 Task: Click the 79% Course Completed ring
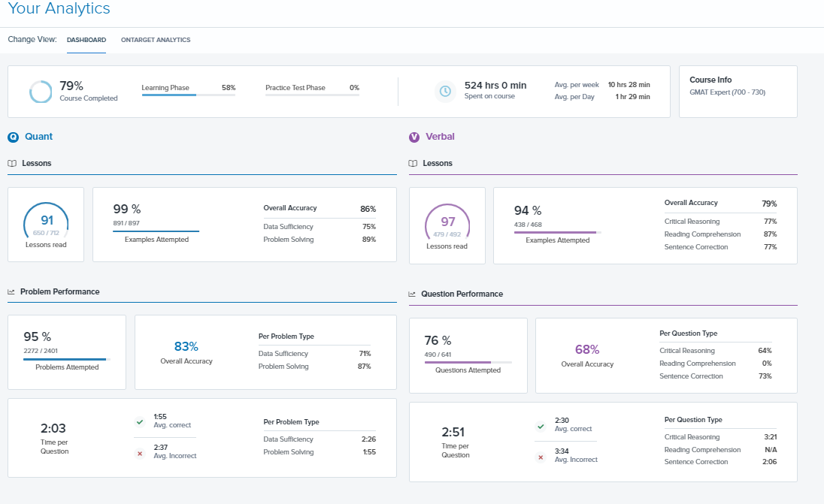41,92
